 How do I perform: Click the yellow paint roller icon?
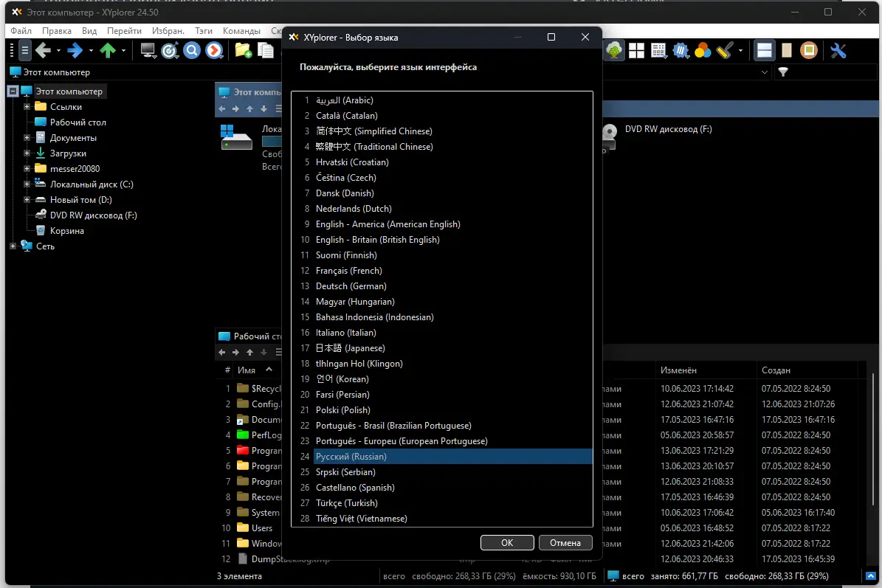point(725,51)
